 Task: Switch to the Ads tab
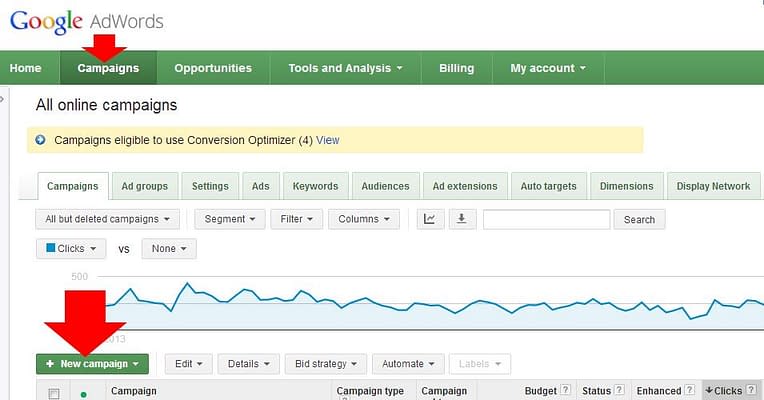coord(261,186)
